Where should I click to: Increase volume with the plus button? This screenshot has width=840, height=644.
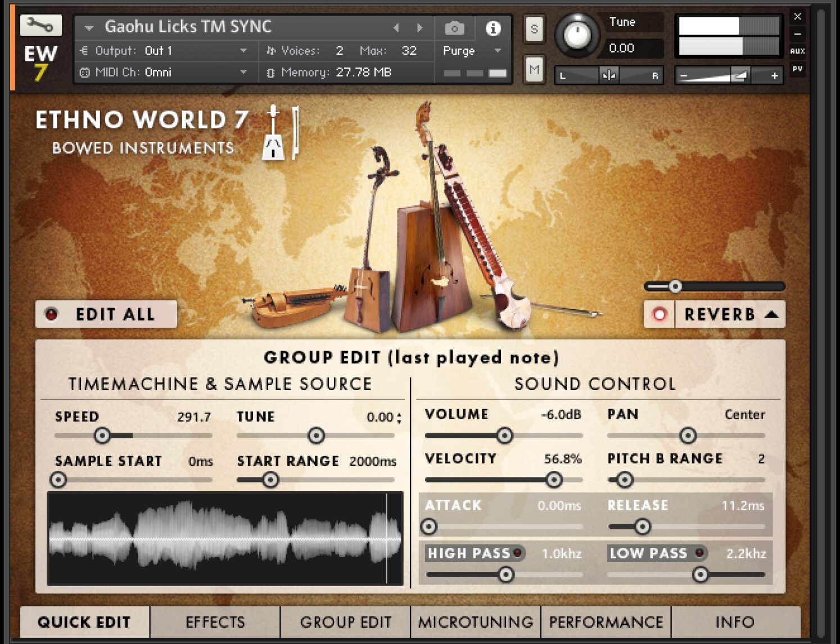click(x=774, y=75)
